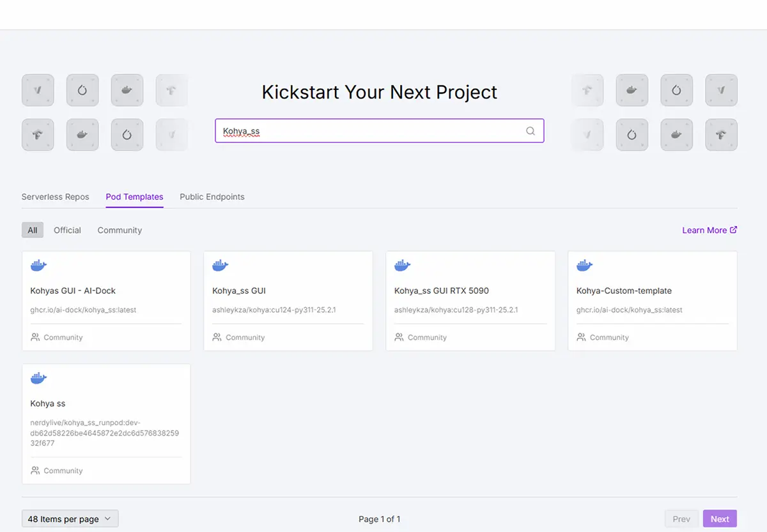The image size is (767, 532).
Task: Switch to the Serverless Repos tab
Action: point(56,197)
